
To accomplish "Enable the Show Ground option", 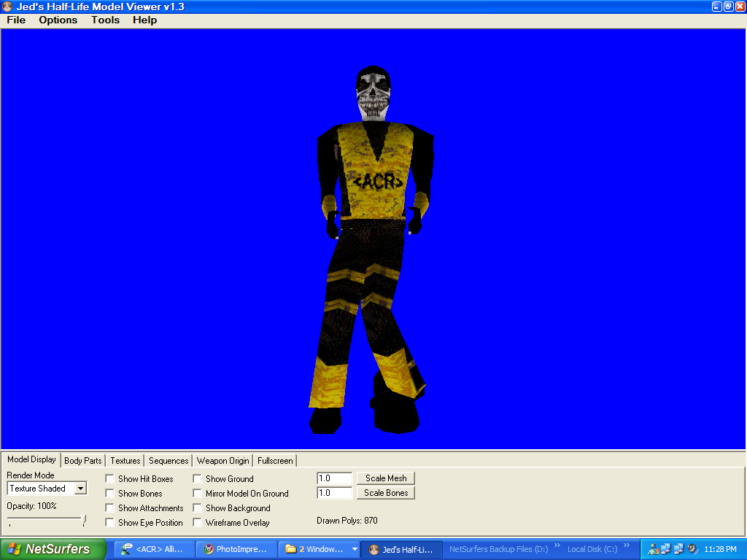I will [x=197, y=478].
